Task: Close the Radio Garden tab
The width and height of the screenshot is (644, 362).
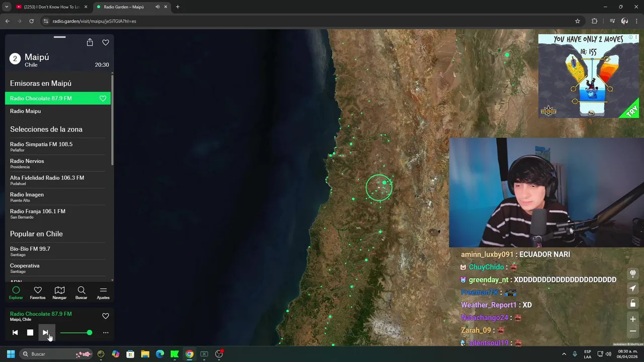Action: coord(166,7)
